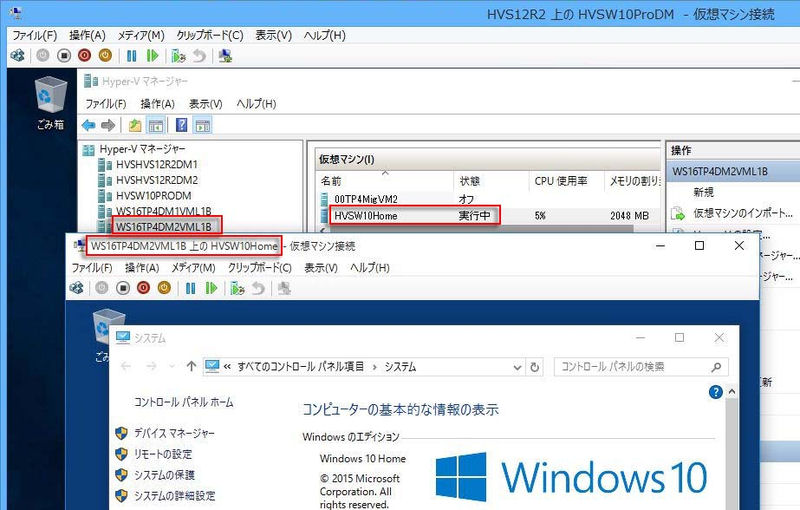The width and height of the screenshot is (800, 510).
Task: Click Up arrow in System window navigation
Action: tap(191, 366)
